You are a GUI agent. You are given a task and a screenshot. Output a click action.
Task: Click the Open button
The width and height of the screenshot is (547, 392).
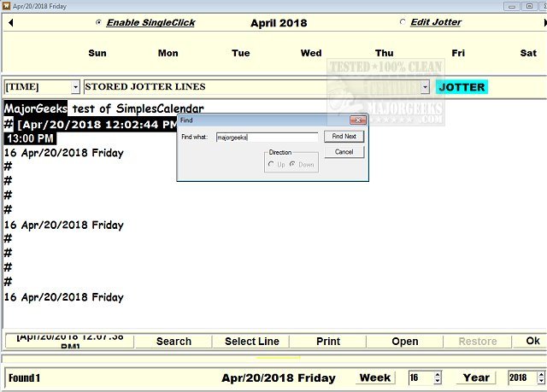pyautogui.click(x=404, y=341)
